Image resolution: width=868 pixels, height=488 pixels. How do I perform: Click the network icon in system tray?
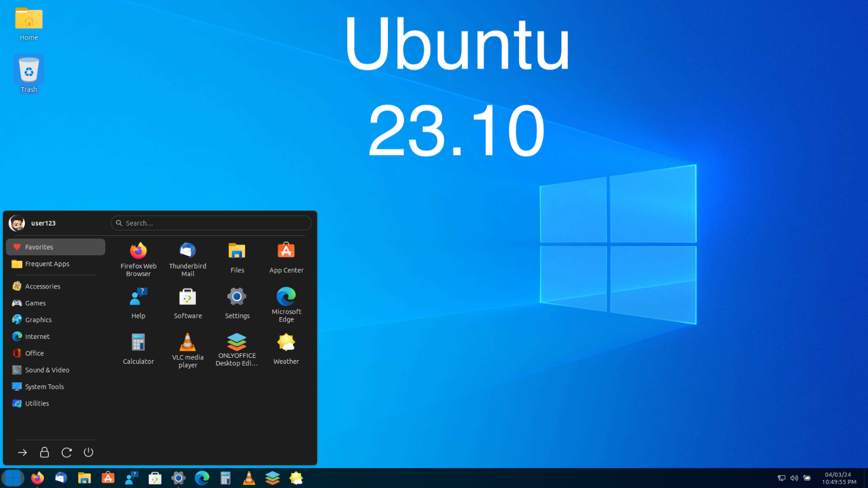coord(782,478)
